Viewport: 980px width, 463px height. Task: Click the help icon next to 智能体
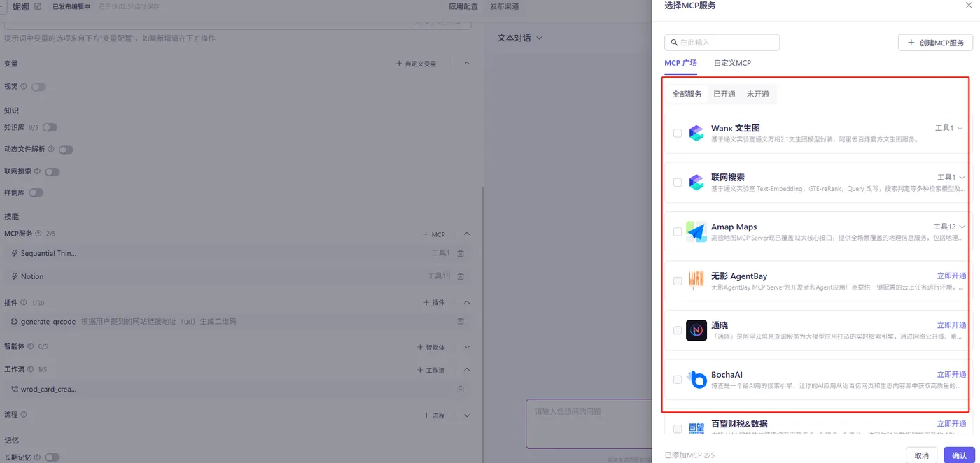pyautogui.click(x=31, y=346)
